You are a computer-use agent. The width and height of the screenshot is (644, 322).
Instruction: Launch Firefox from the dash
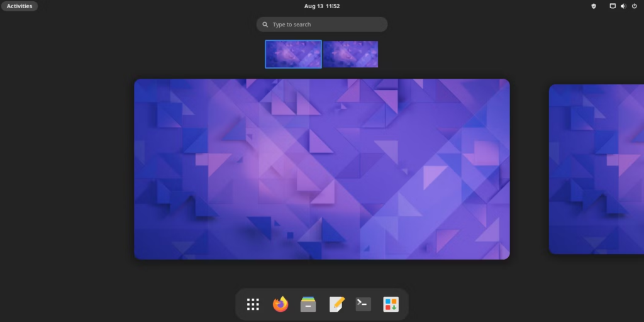[280, 304]
